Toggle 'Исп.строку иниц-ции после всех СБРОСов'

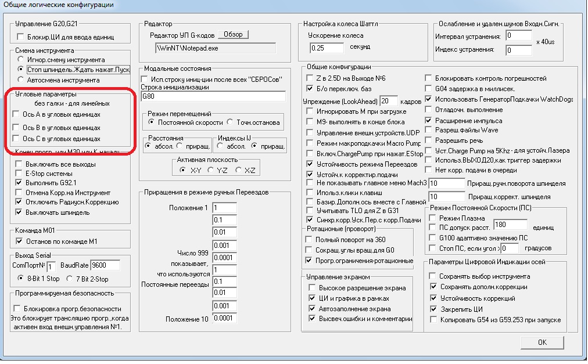tap(144, 79)
